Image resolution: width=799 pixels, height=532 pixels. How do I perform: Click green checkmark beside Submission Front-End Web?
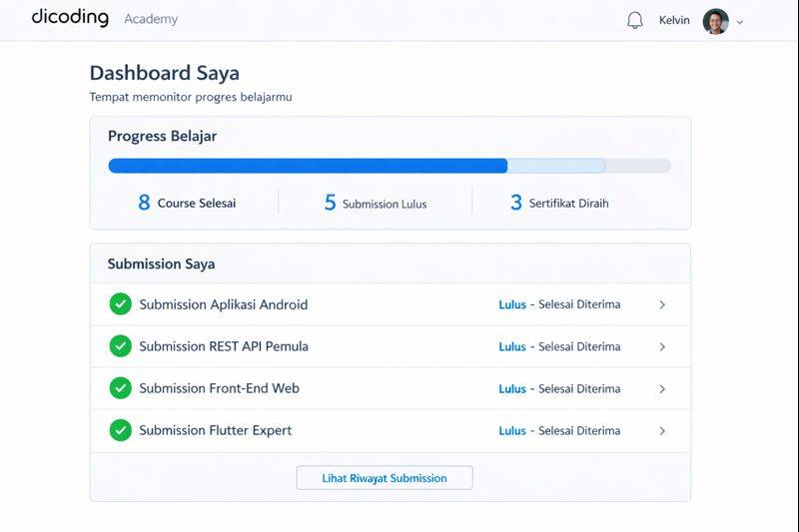pyautogui.click(x=121, y=388)
